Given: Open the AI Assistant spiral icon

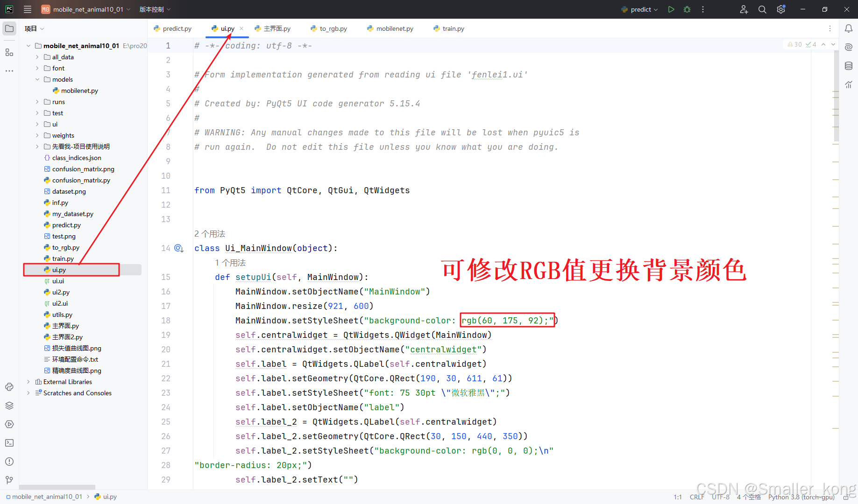Looking at the screenshot, I should pyautogui.click(x=849, y=47).
